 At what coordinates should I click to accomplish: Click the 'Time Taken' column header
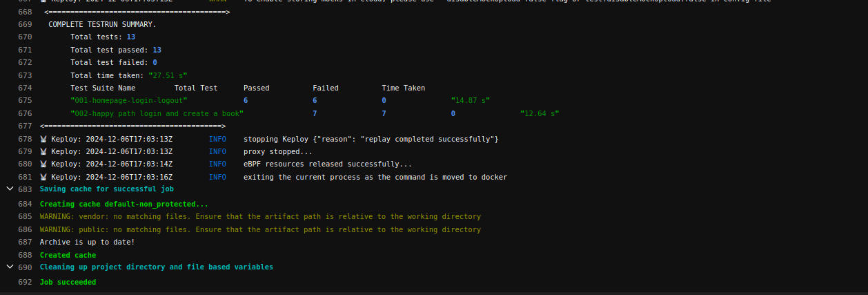click(x=404, y=88)
